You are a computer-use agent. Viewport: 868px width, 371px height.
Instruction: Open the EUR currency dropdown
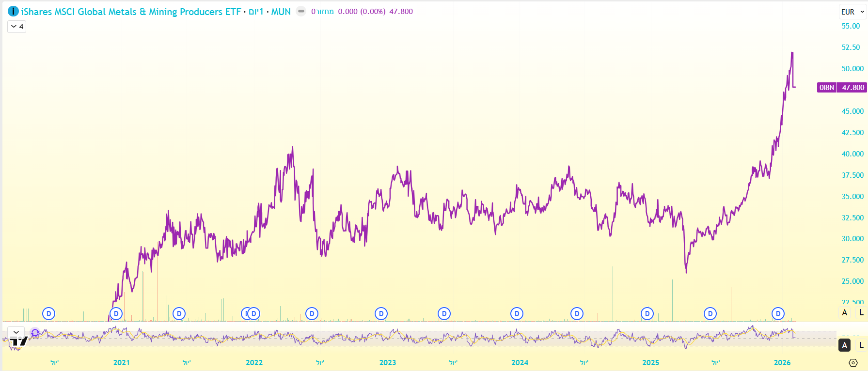pyautogui.click(x=852, y=12)
